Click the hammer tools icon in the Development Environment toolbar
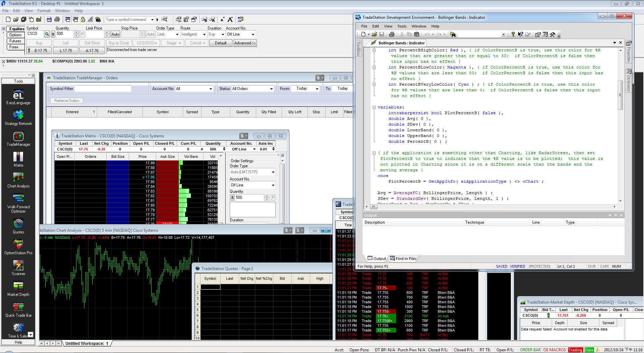644x353 pixels. [x=553, y=34]
